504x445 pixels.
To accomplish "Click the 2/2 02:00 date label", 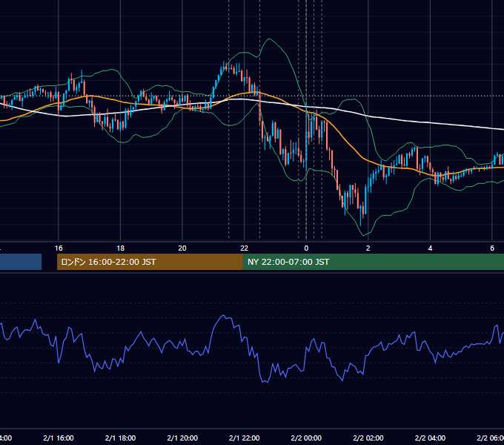I will (x=368, y=438).
